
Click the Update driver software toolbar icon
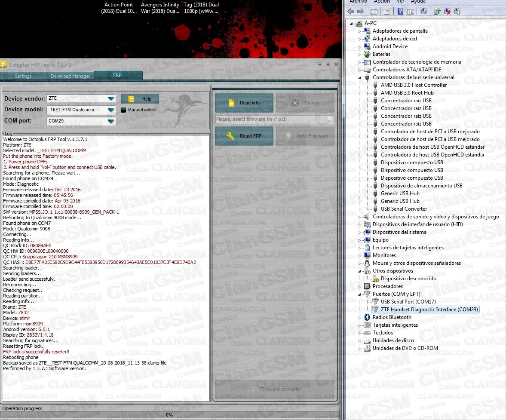(437, 12)
